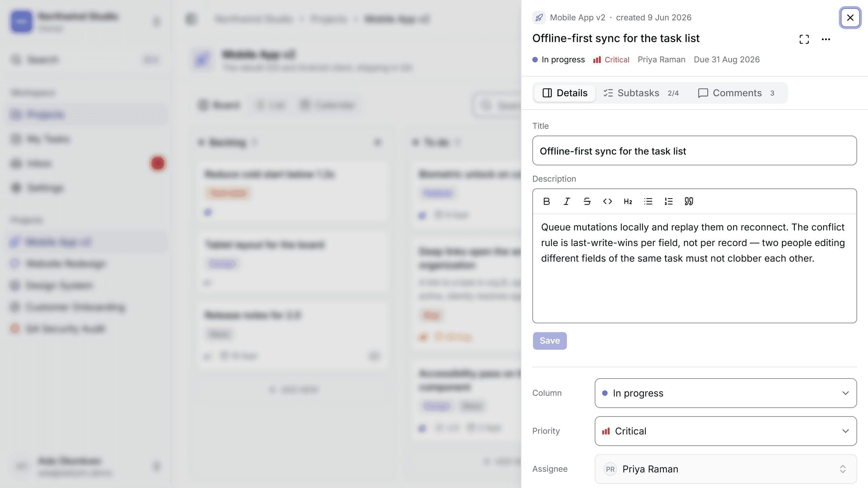Click the Title input field
868x488 pixels.
[x=694, y=150]
